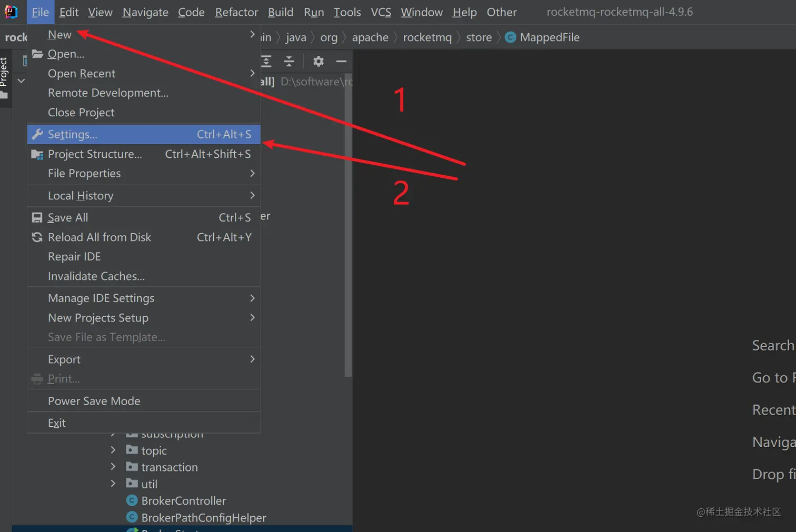Open the New submenu
Image resolution: width=796 pixels, height=532 pixels.
click(x=144, y=35)
